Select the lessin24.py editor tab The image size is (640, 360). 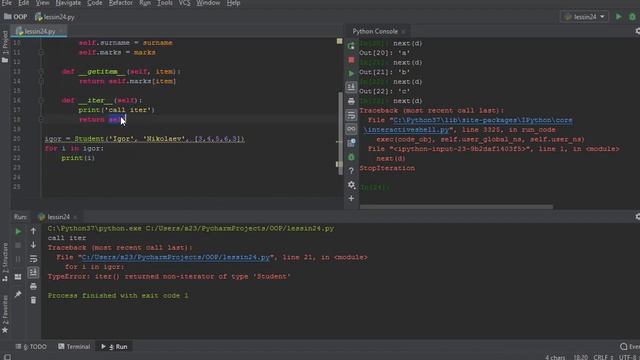pos(39,31)
